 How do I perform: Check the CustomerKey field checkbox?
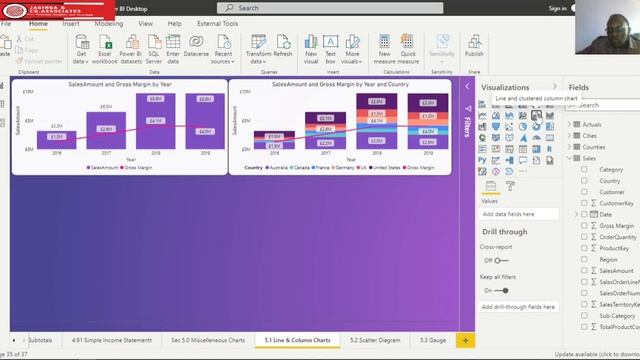[x=584, y=203]
